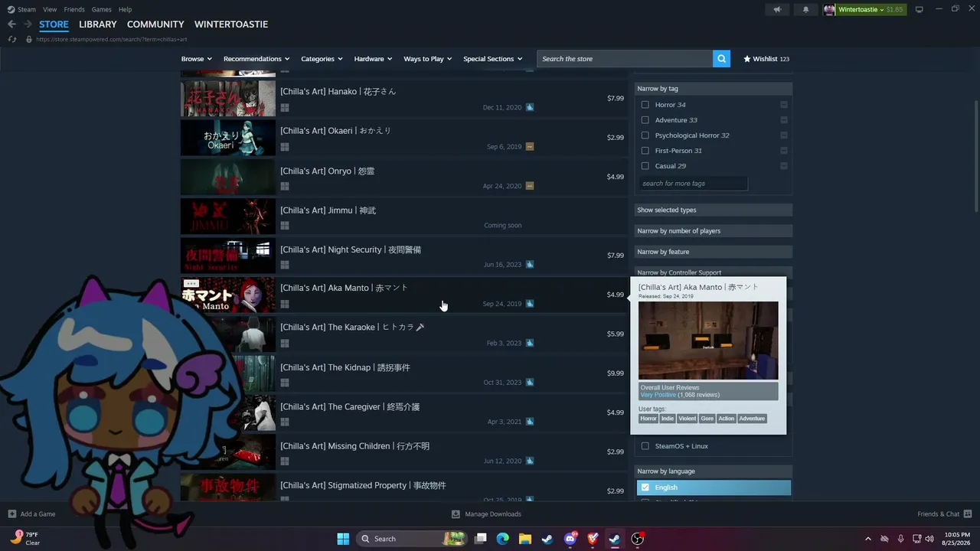Open the Friends menu
This screenshot has height=551, width=980.
pos(74,9)
